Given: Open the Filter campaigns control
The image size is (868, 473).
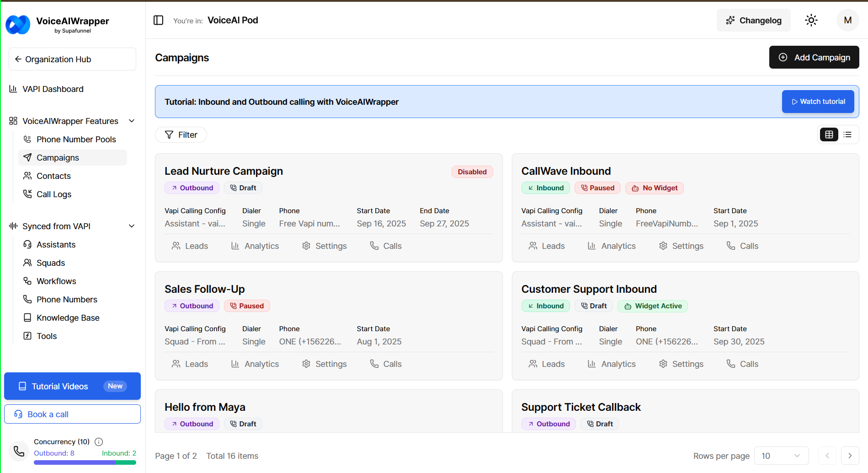Looking at the screenshot, I should click(x=181, y=134).
